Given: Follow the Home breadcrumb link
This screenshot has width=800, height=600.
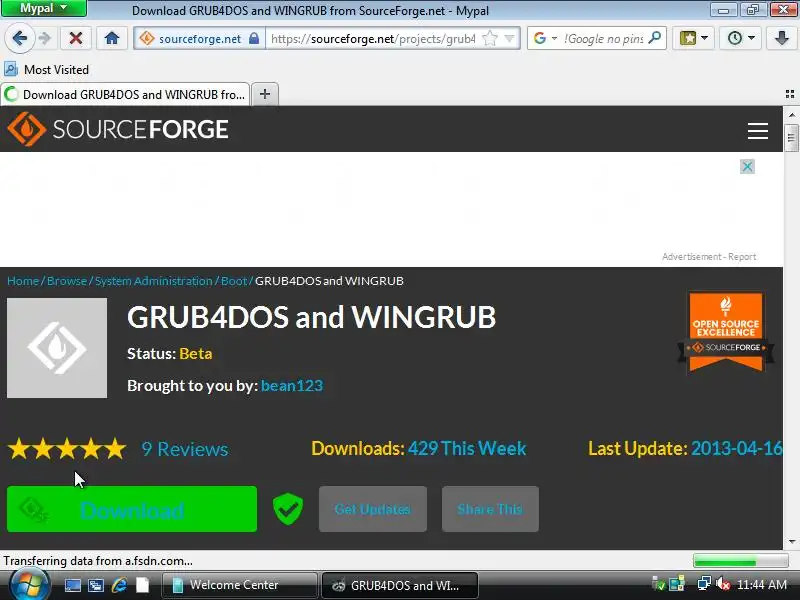Looking at the screenshot, I should (x=23, y=281).
